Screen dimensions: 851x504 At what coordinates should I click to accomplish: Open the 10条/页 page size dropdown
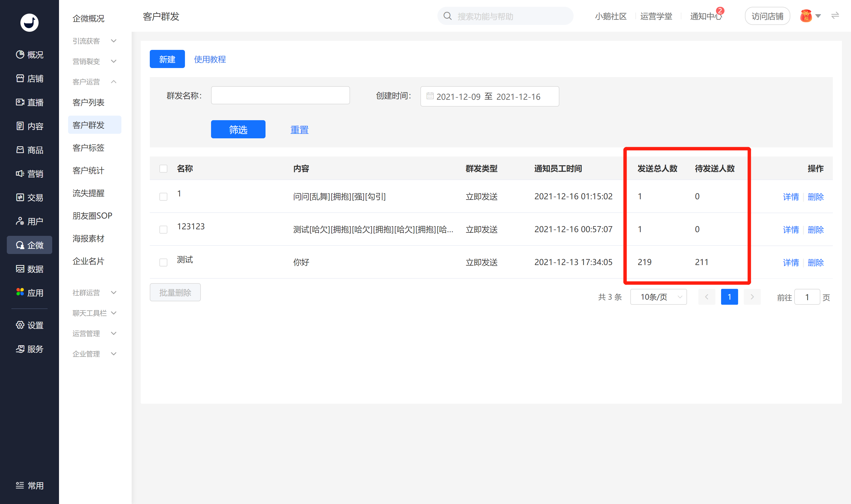658,297
